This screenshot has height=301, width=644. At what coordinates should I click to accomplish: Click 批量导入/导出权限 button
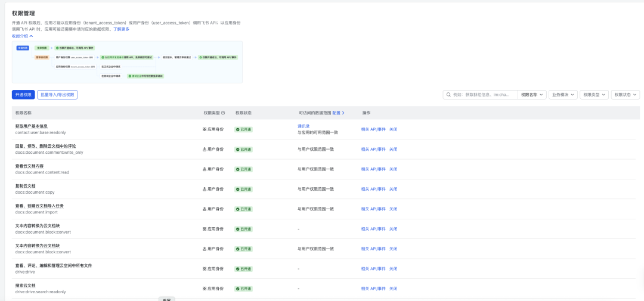[57, 95]
